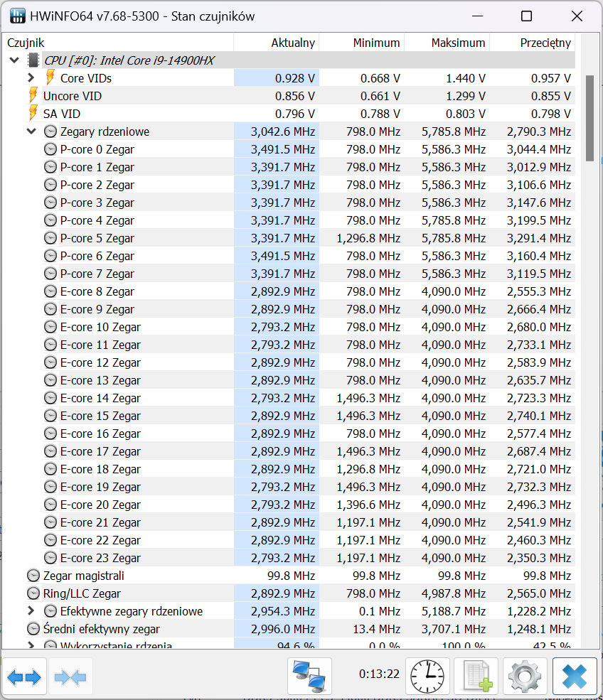Image resolution: width=603 pixels, height=700 pixels.
Task: Click the Zegary rdzeniowe clock icon
Action: tap(50, 131)
